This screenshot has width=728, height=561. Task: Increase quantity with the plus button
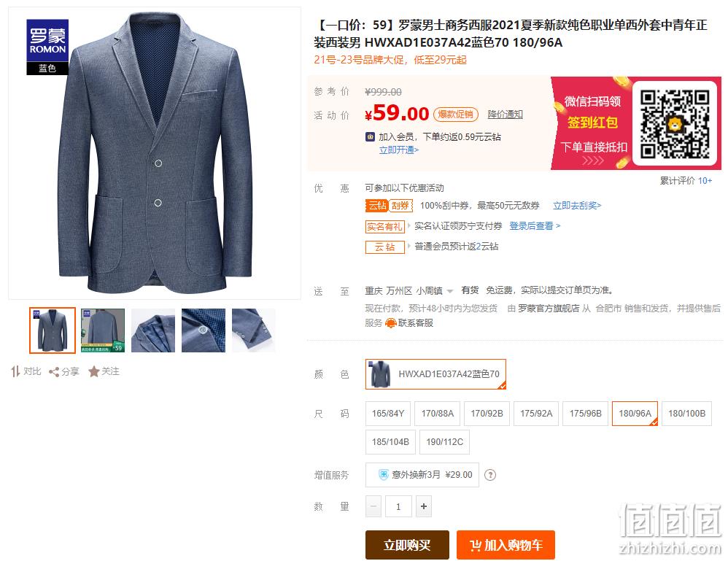coord(423,506)
